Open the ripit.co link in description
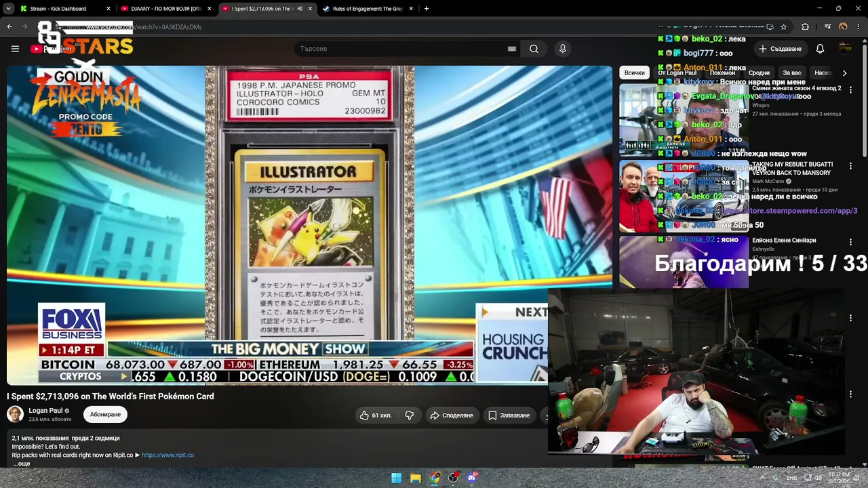 pyautogui.click(x=167, y=455)
